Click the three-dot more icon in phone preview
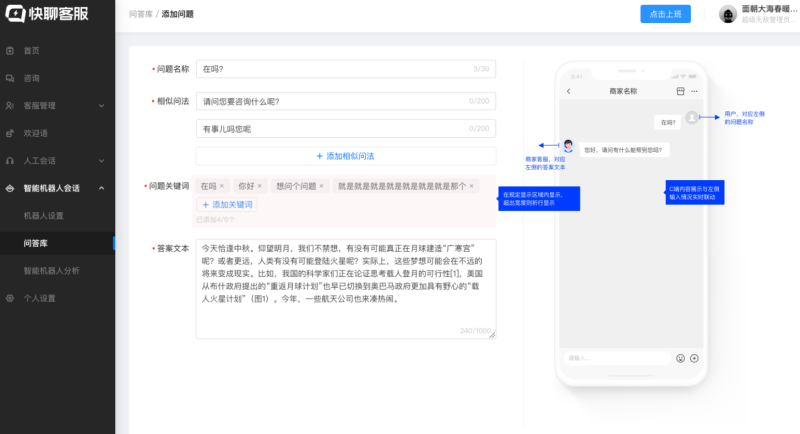 coord(694,91)
